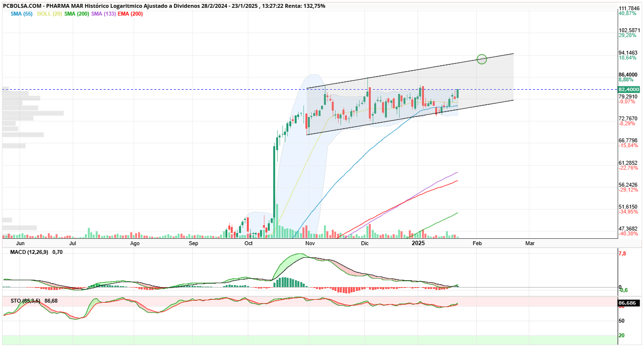Click the green SMA (200) legend label
644x347 pixels.
pyautogui.click(x=77, y=14)
